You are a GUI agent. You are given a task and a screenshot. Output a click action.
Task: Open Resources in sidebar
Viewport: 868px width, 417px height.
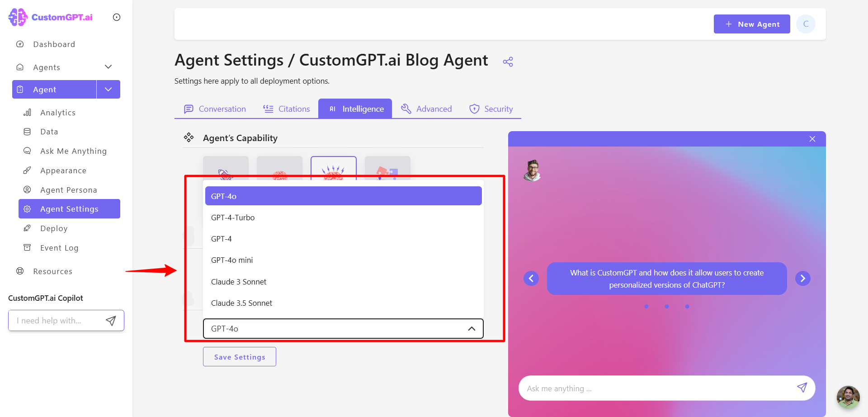(x=52, y=271)
